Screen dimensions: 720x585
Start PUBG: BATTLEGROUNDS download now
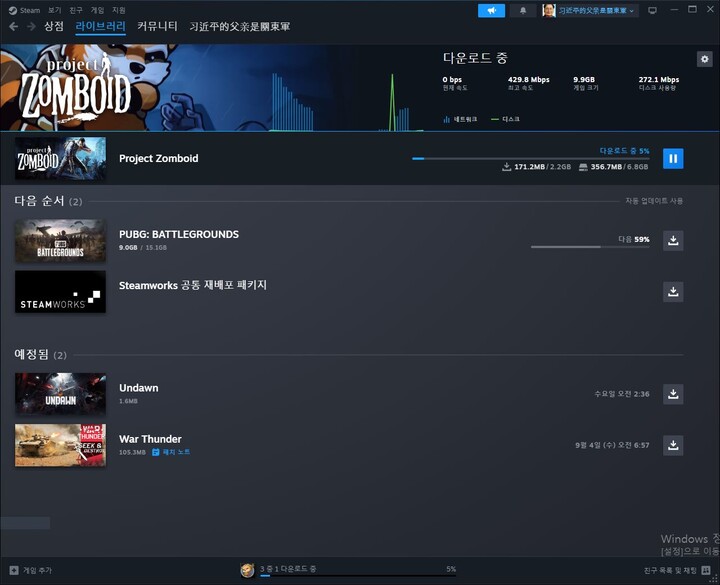click(673, 241)
